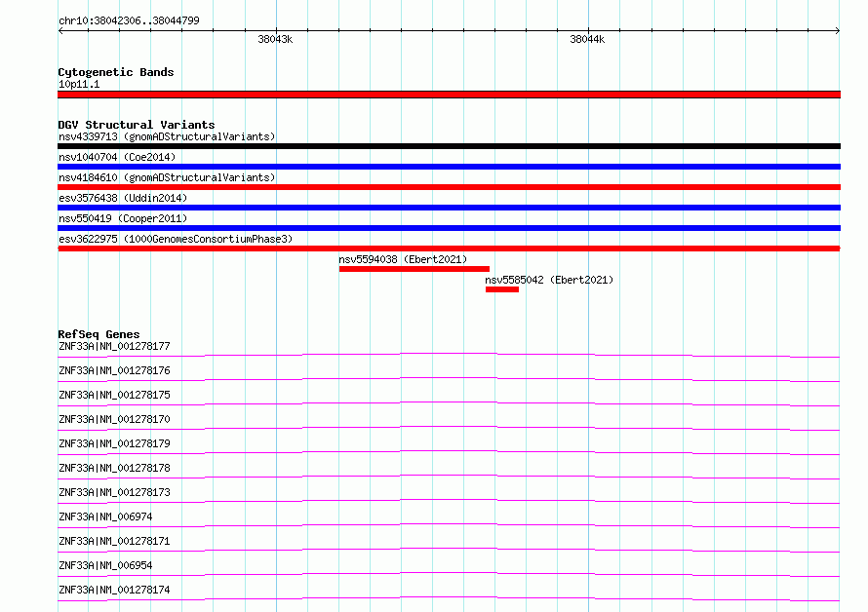Select the RefSeq Genes track title
The width and height of the screenshot is (868, 612).
pos(99,334)
